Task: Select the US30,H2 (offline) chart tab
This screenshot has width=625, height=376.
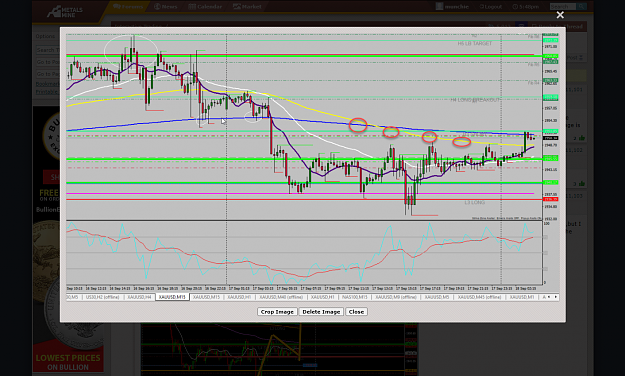Action: (x=102, y=297)
